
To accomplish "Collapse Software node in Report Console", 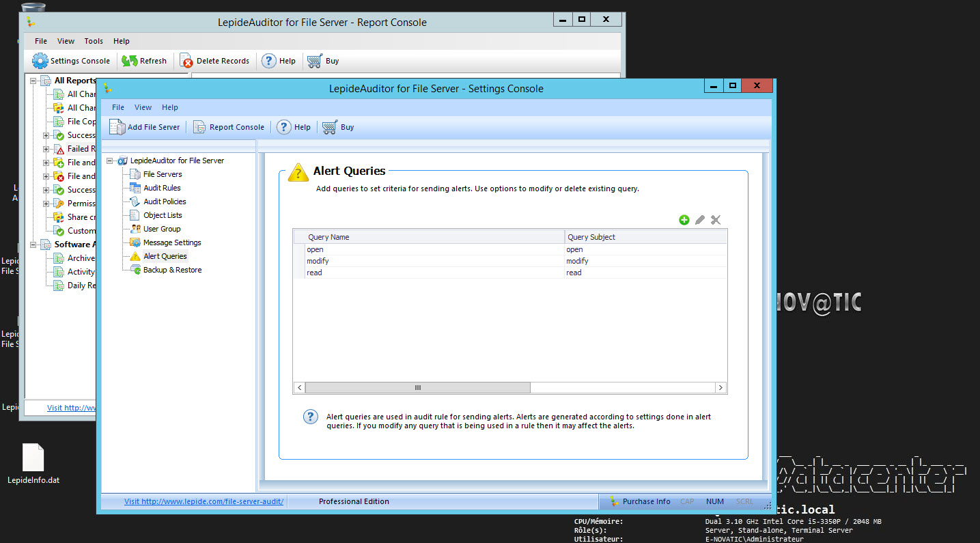I will pos(33,245).
